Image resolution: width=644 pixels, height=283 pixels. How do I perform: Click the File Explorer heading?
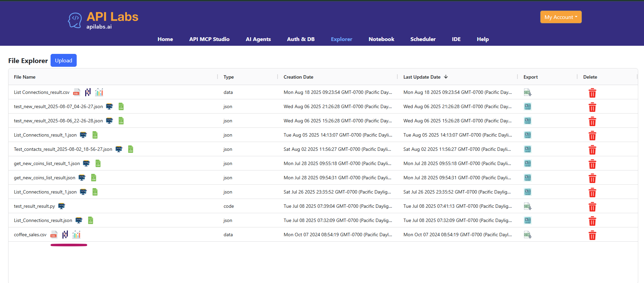[28, 61]
